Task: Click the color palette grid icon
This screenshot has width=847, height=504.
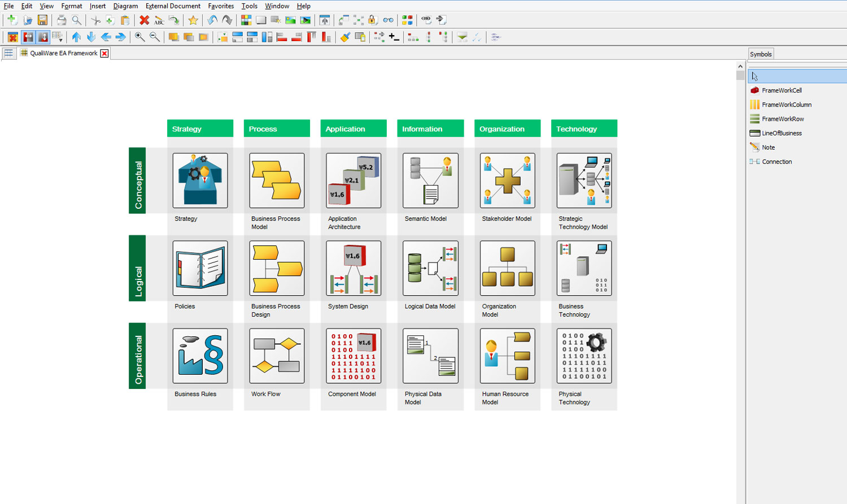Action: (x=246, y=20)
